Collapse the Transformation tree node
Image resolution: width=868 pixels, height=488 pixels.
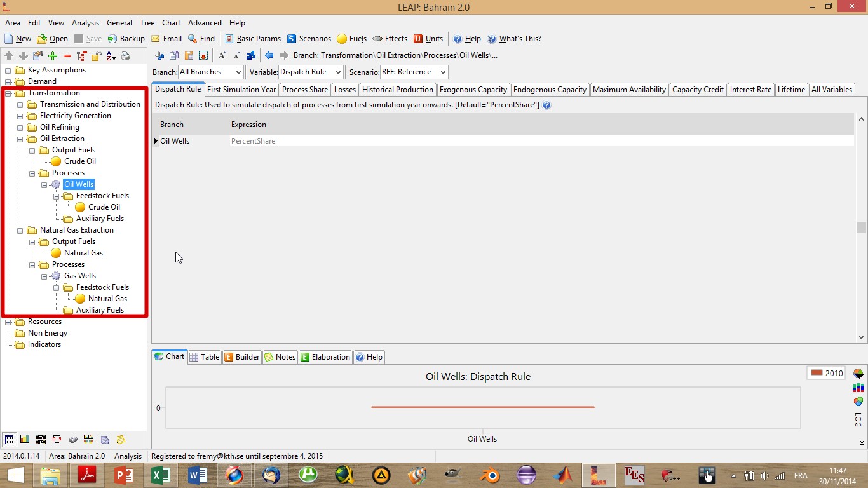(x=8, y=93)
